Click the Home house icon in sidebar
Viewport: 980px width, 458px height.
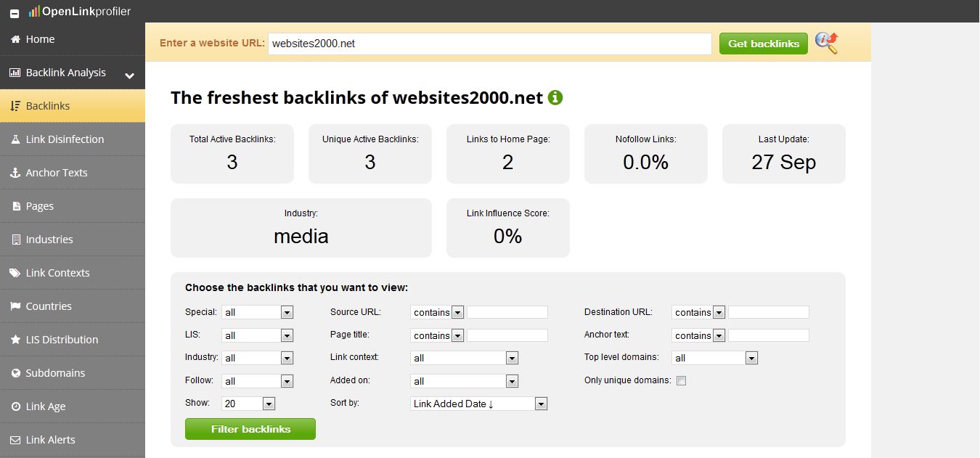click(x=15, y=39)
